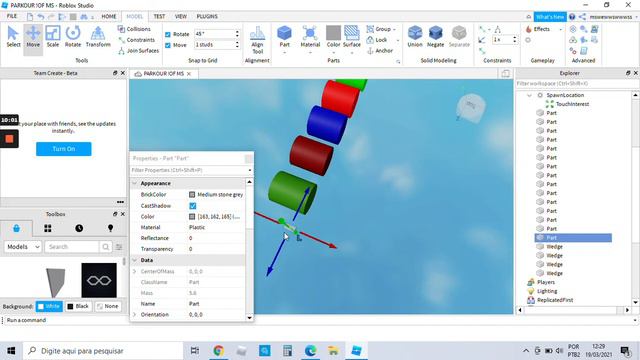Set Toolbox background to None
Screen dimensions: 640x360
pyautogui.click(x=108, y=306)
